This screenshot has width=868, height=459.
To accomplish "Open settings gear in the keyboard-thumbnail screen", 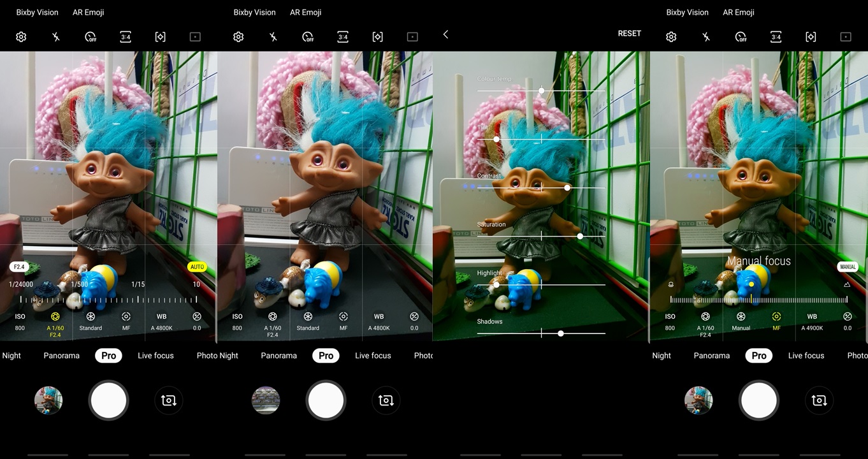I will tap(238, 37).
